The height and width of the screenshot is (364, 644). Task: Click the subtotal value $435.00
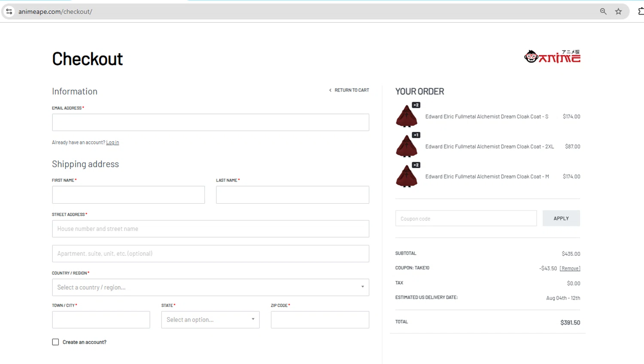coord(571,254)
